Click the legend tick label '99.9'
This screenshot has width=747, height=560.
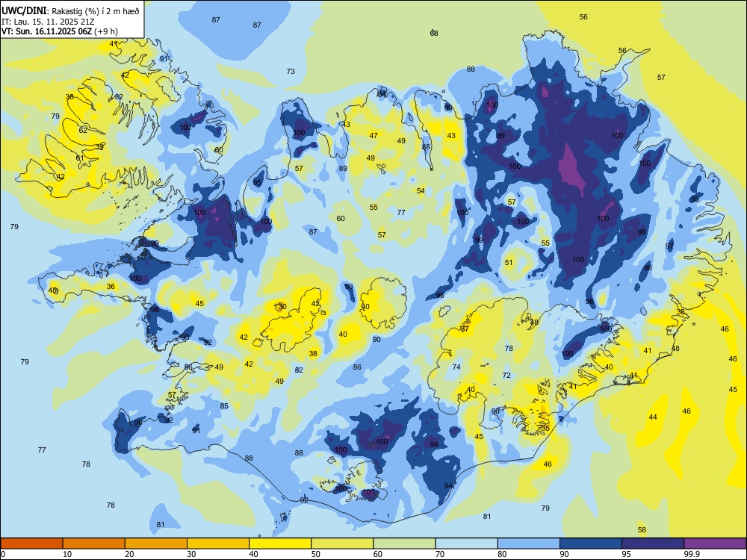691,554
